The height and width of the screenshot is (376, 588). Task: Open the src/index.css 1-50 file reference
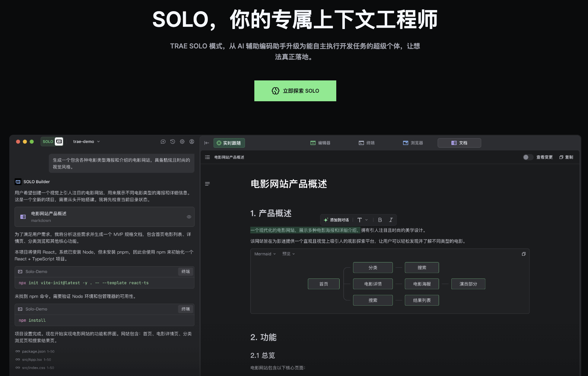[35, 368]
